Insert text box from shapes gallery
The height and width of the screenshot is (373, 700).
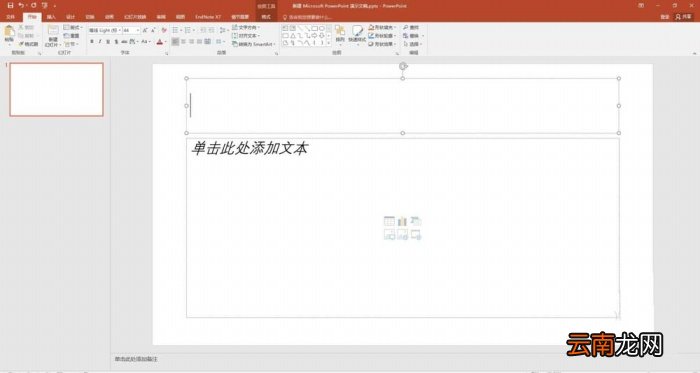click(285, 28)
